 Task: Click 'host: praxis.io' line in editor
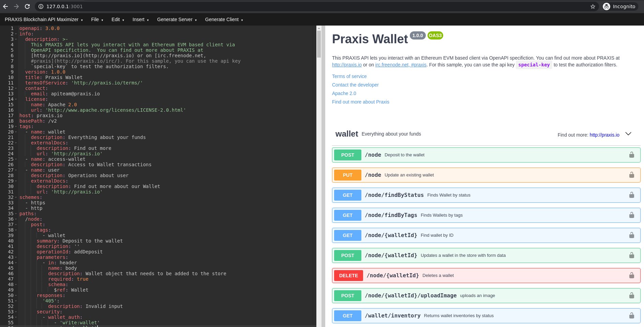click(41, 115)
